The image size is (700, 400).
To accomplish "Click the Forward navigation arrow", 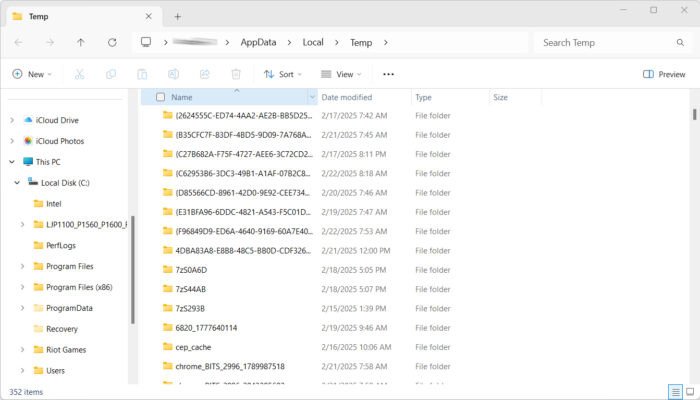I will pos(50,42).
